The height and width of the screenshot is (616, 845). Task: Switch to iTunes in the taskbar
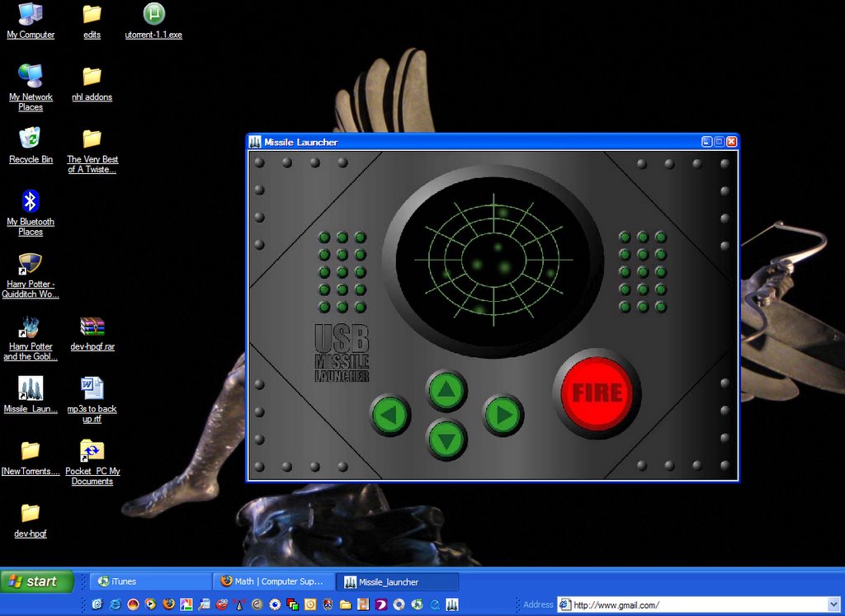tap(149, 581)
